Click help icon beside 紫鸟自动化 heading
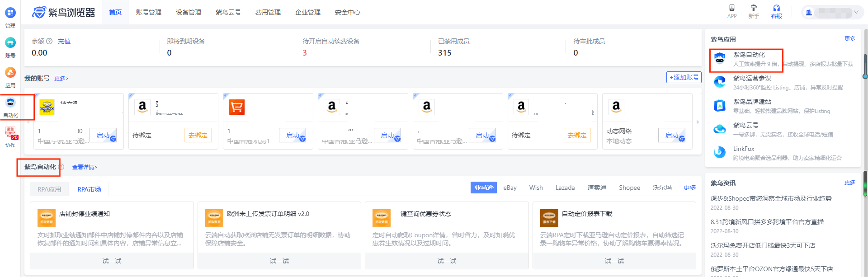The image size is (868, 277). [61, 167]
